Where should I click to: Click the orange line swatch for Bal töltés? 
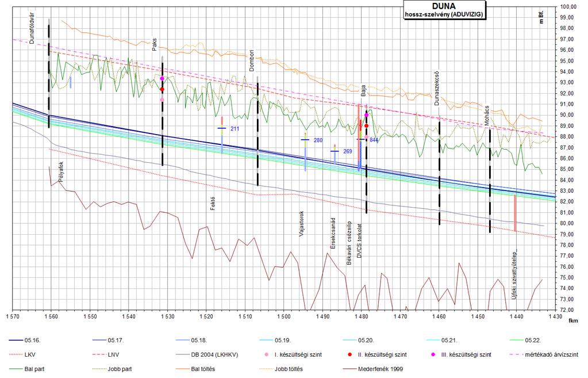pos(182,369)
